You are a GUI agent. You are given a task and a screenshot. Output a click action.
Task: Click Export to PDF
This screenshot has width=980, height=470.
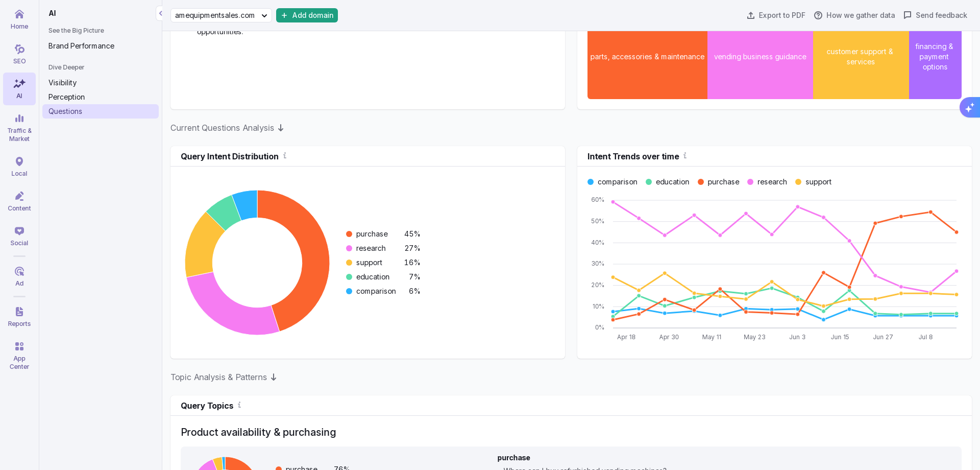pyautogui.click(x=776, y=15)
